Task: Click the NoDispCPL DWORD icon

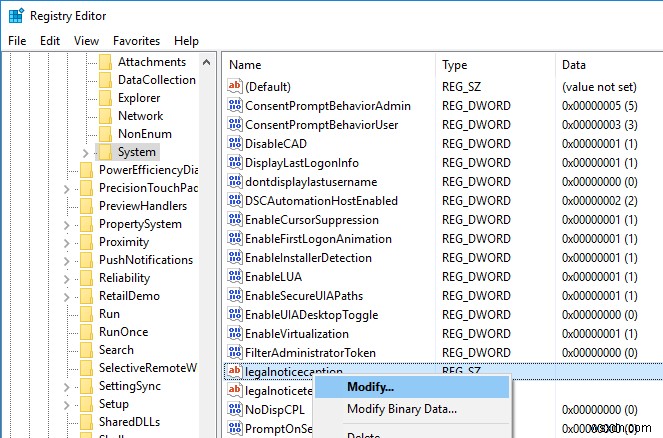Action: [235, 409]
